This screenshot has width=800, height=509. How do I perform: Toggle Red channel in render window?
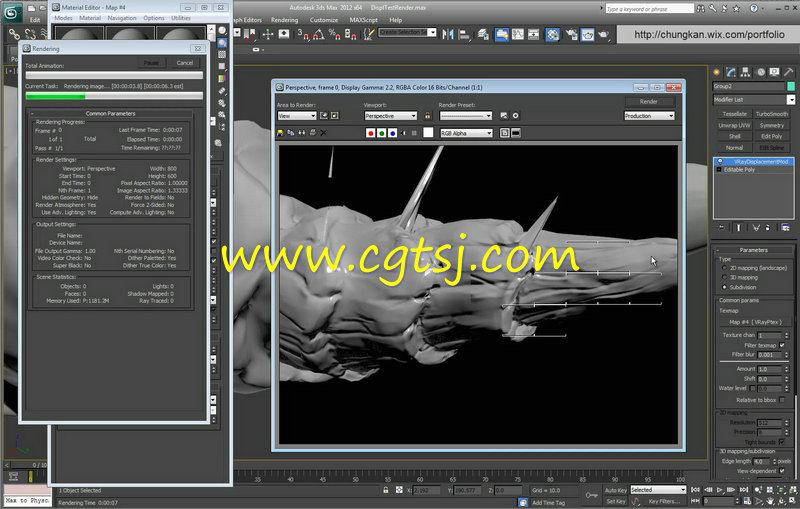coord(370,133)
